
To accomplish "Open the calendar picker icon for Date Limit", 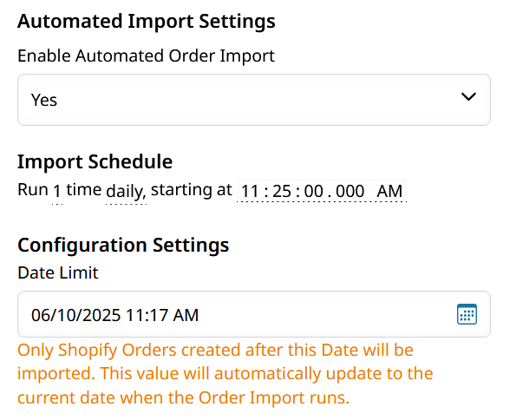I will [x=467, y=314].
